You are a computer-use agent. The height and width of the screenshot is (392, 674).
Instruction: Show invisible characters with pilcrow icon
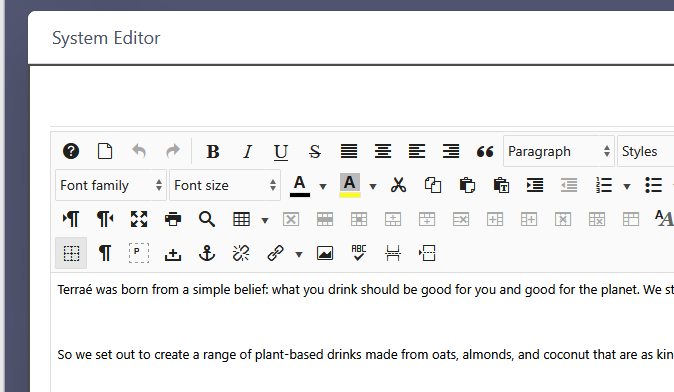(105, 254)
